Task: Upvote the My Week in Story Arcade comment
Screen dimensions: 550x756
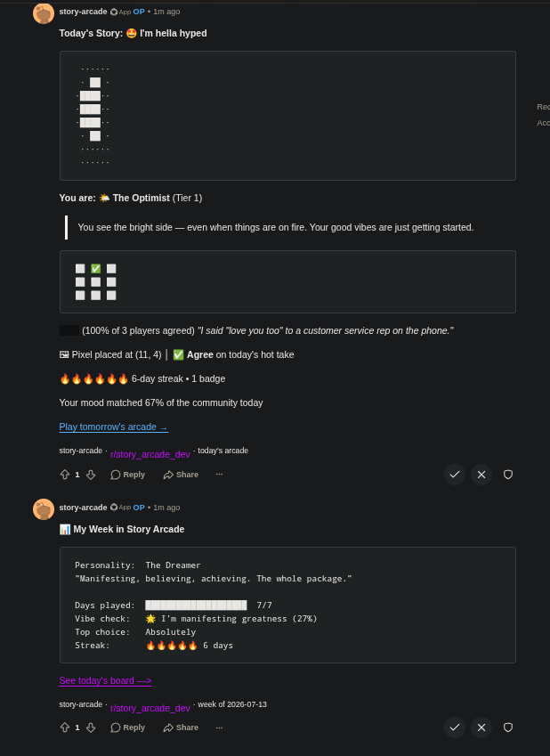Action: click(65, 728)
